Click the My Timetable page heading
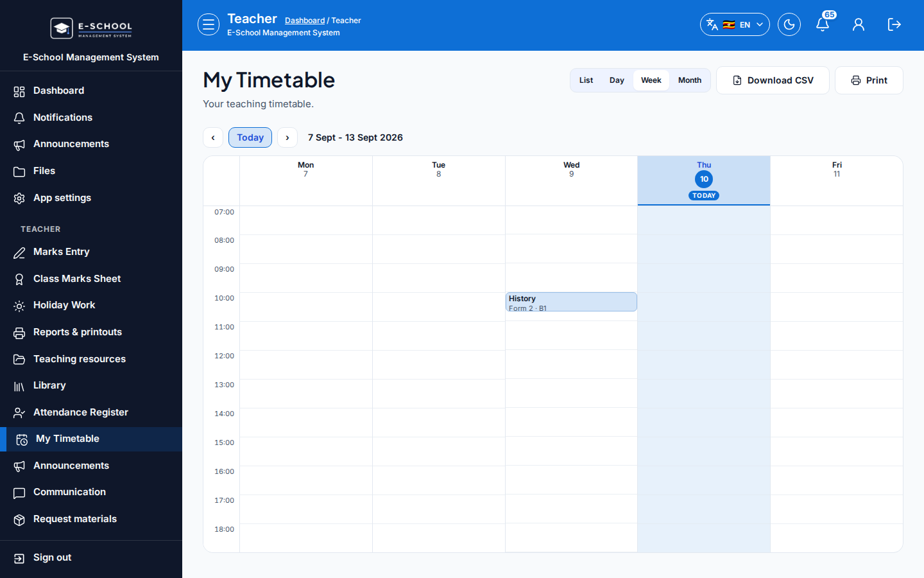924x578 pixels. point(269,80)
